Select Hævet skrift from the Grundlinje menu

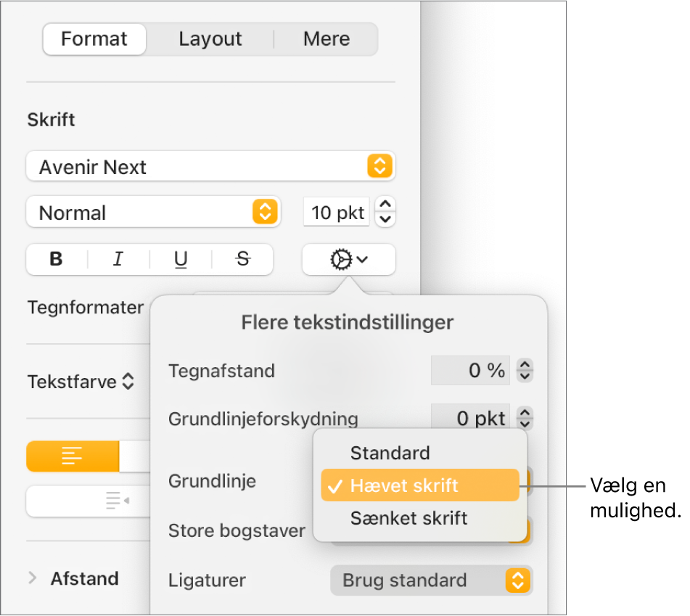tap(419, 485)
